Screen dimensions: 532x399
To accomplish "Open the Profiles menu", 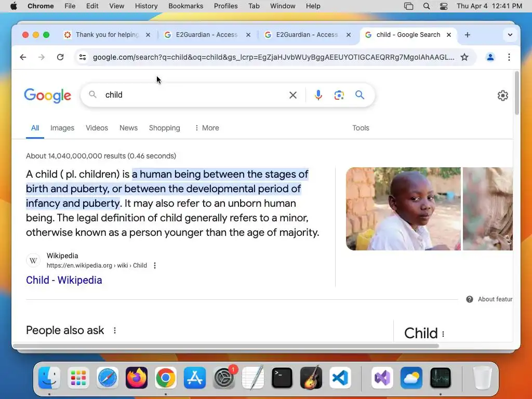I will click(225, 6).
